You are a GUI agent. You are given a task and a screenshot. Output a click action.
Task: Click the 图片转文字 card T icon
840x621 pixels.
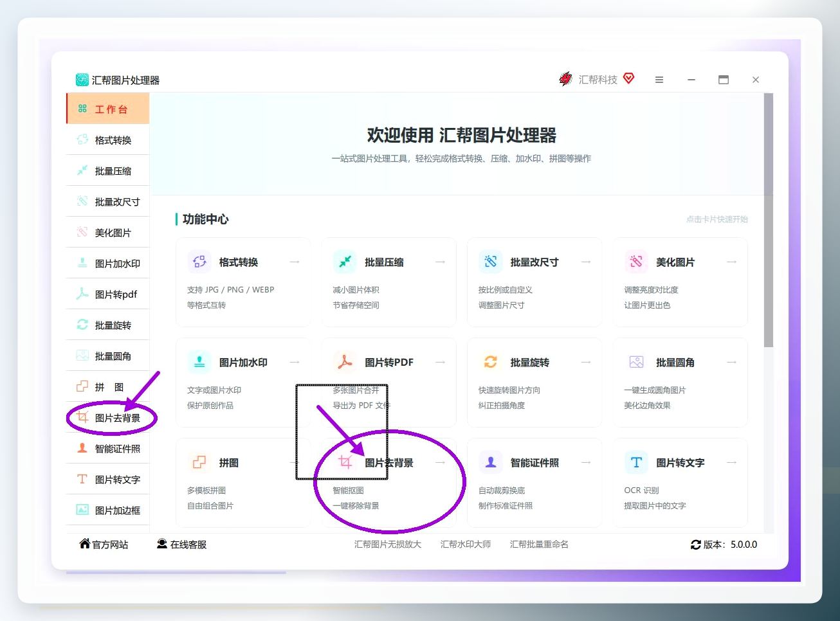pyautogui.click(x=636, y=462)
